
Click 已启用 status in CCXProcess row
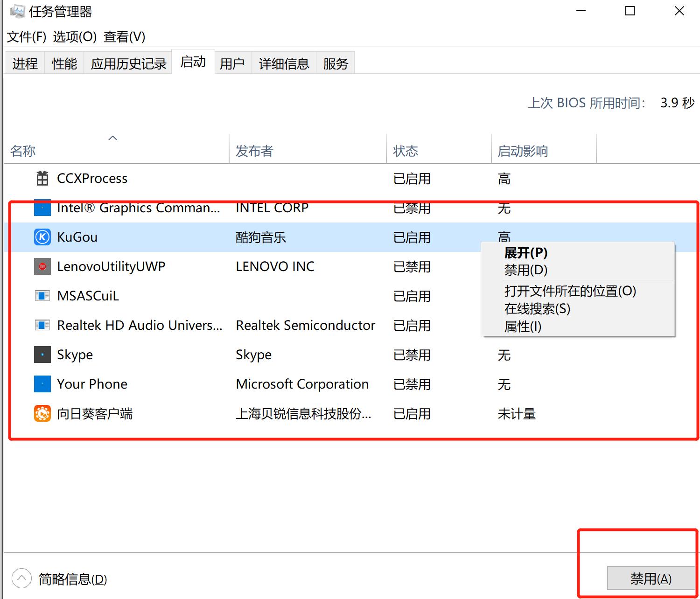[x=412, y=179]
